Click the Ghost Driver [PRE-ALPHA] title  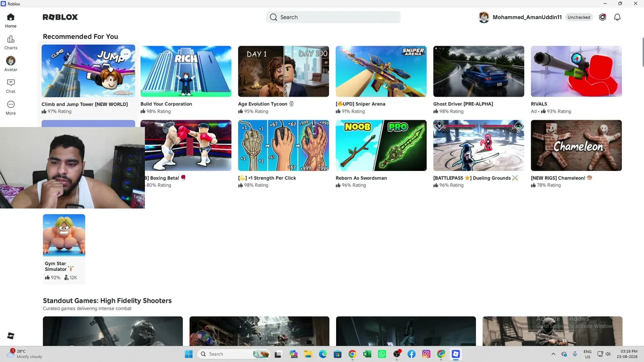[x=463, y=104]
